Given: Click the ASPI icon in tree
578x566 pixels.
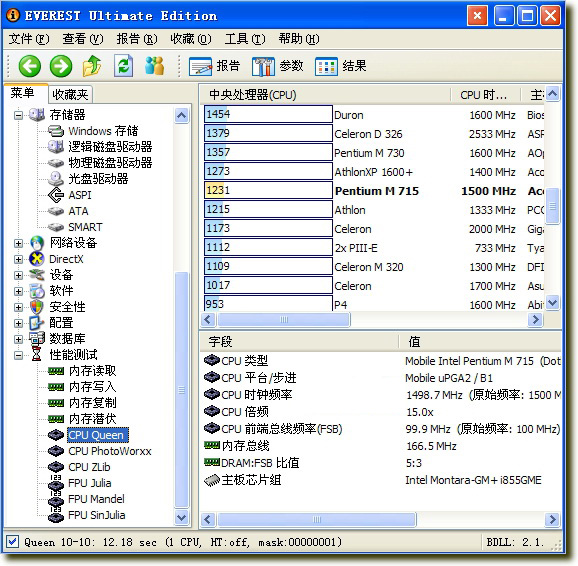Looking at the screenshot, I should [56, 195].
